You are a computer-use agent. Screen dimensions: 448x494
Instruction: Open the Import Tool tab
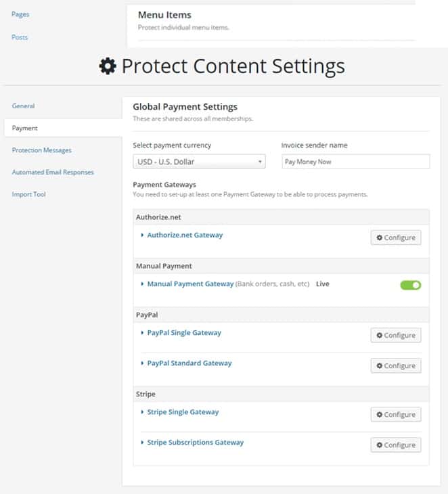[x=28, y=194]
